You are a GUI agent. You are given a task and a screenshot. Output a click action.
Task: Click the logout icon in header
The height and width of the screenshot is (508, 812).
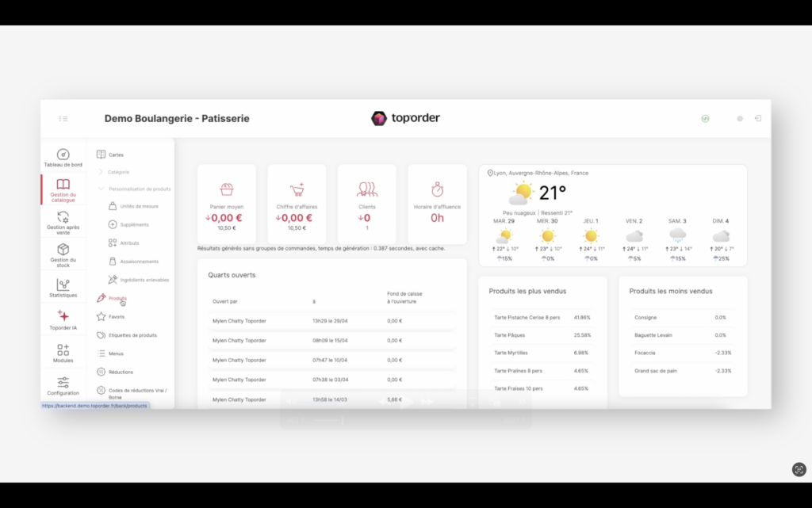(758, 118)
